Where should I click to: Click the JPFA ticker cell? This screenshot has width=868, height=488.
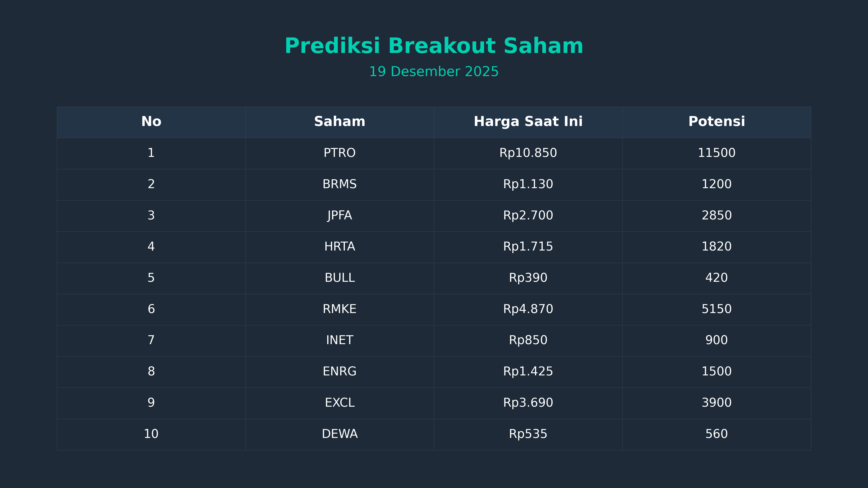[340, 215]
